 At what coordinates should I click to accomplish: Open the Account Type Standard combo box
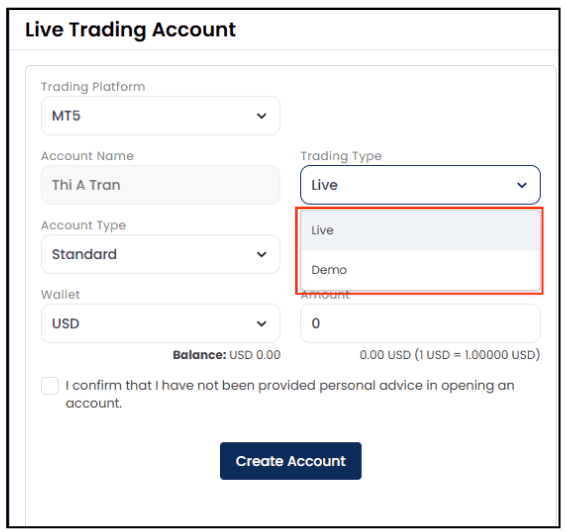click(161, 254)
